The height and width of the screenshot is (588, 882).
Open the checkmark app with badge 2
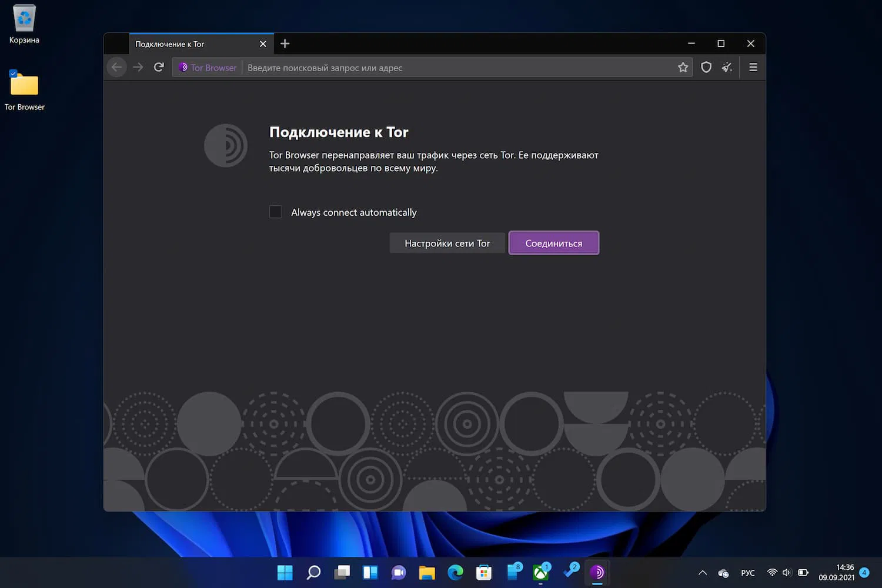[570, 572]
